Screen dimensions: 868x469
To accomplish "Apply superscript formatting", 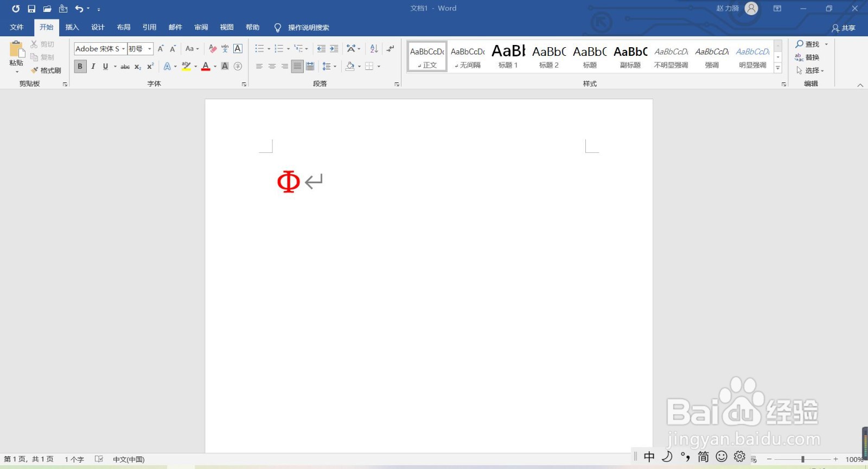I will coord(150,67).
